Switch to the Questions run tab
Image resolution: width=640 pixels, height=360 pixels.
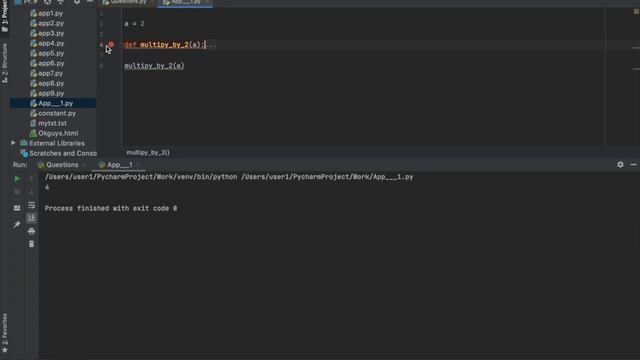[58, 165]
